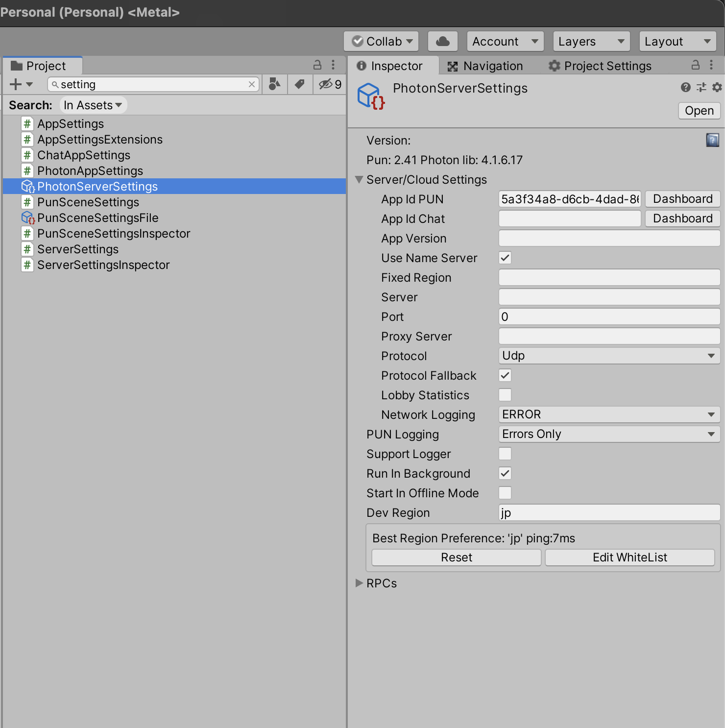The width and height of the screenshot is (725, 728).
Task: Click the Fixed Region input field
Action: pyautogui.click(x=609, y=277)
